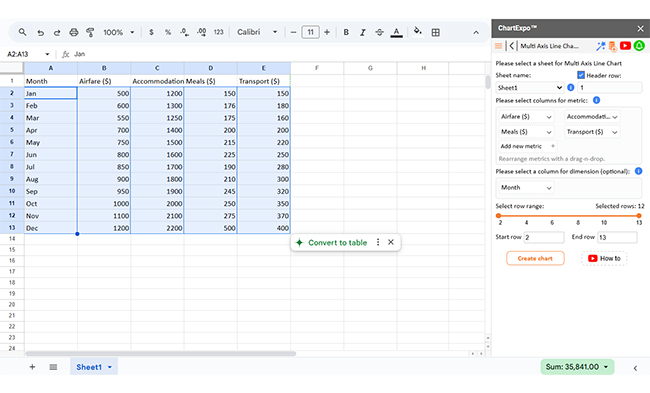This screenshot has height=393, width=650.
Task: Increase font size with plus button
Action: [327, 32]
